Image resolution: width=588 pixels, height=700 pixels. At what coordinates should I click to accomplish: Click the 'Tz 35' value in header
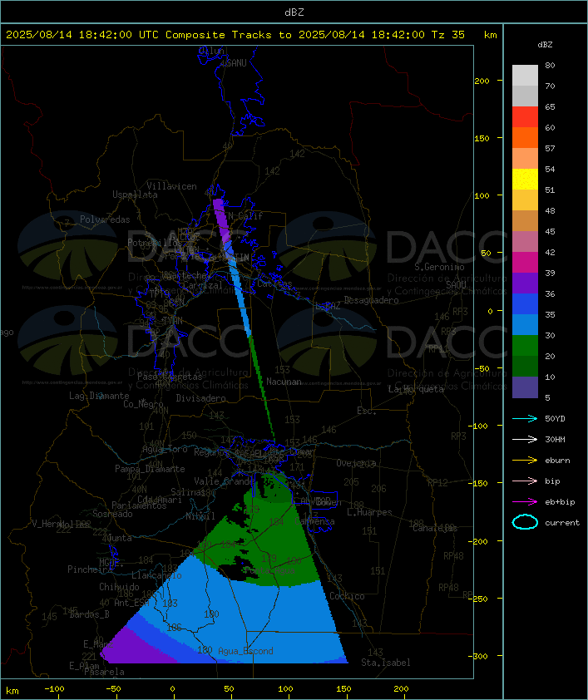click(447, 35)
